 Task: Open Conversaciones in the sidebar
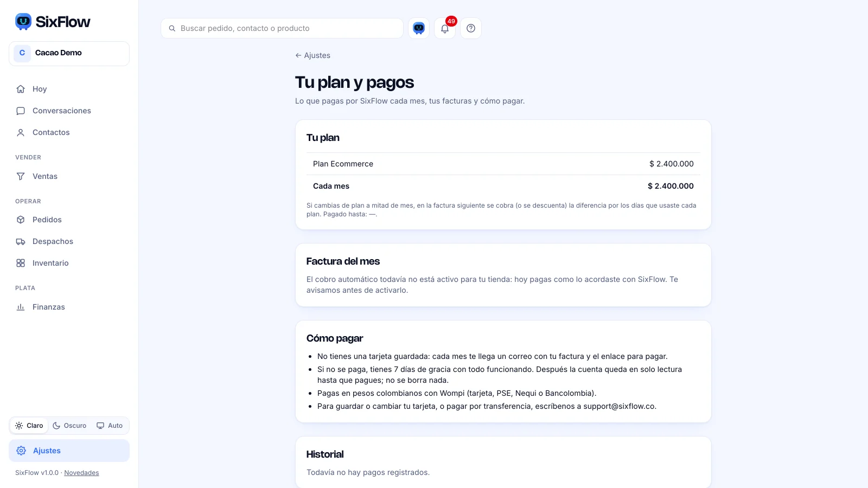coord(69,111)
